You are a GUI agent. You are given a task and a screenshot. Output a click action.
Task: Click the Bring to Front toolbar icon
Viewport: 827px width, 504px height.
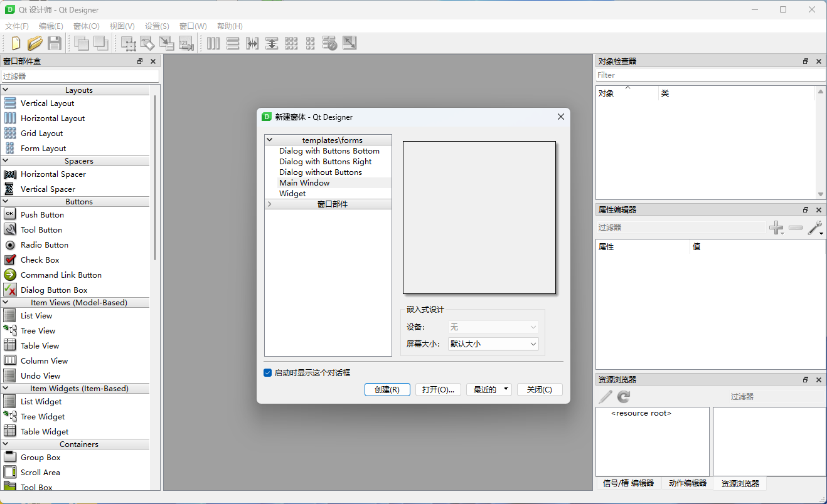(x=100, y=43)
